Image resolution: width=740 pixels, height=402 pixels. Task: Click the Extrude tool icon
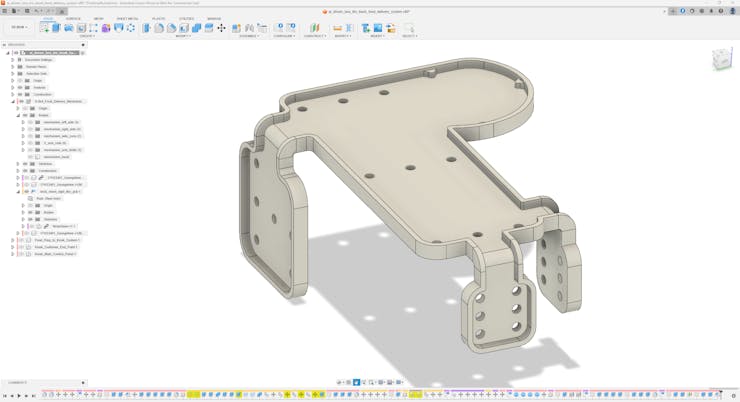click(57, 28)
